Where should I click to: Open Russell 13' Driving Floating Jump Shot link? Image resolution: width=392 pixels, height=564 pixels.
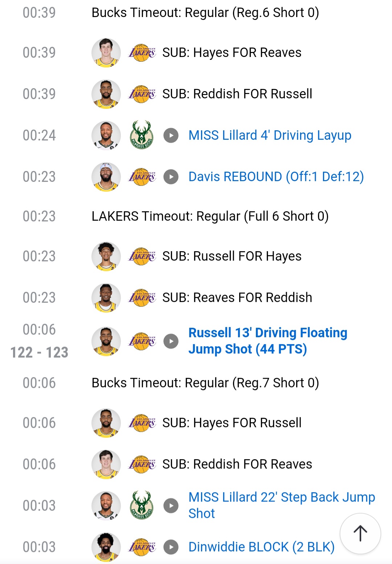tap(268, 341)
